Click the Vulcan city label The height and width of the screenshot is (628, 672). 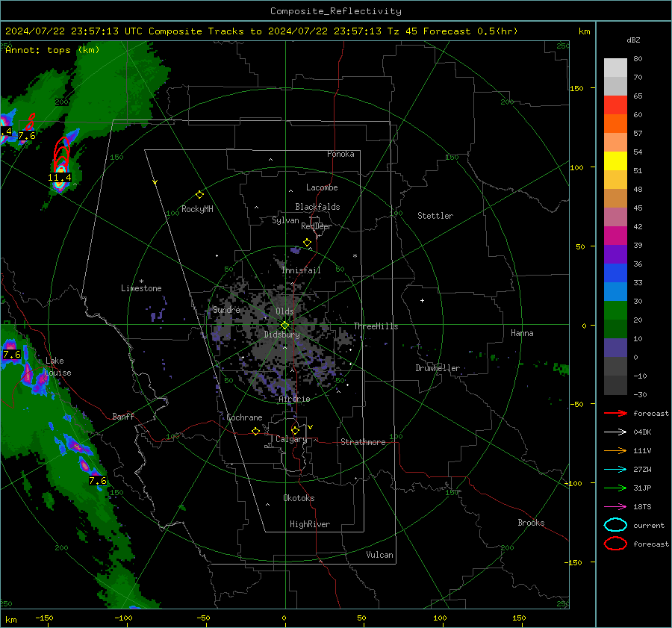[380, 555]
